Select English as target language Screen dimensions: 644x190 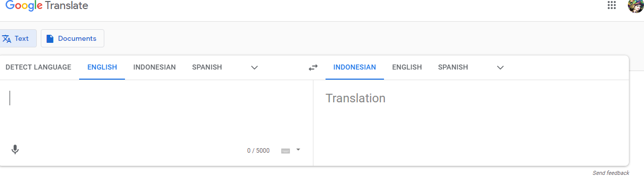coord(407,67)
